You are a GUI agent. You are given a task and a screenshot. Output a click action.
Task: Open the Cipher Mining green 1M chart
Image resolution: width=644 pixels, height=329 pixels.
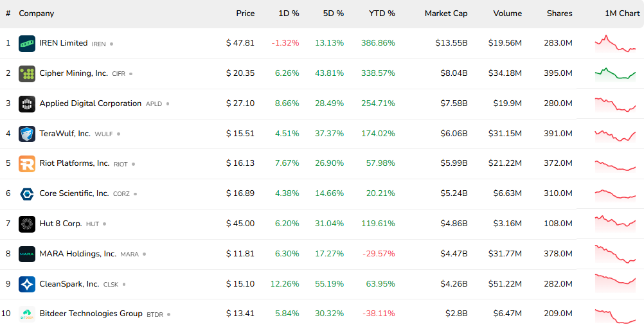point(615,73)
